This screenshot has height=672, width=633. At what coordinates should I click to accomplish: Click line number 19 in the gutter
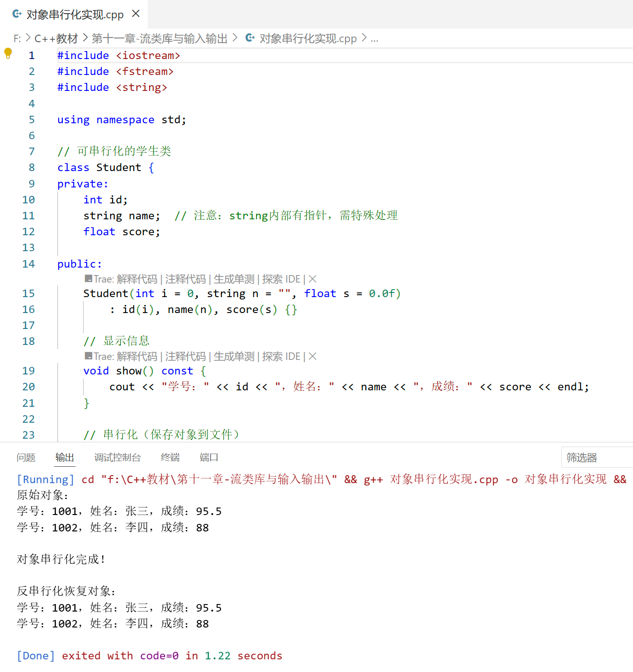tap(29, 371)
